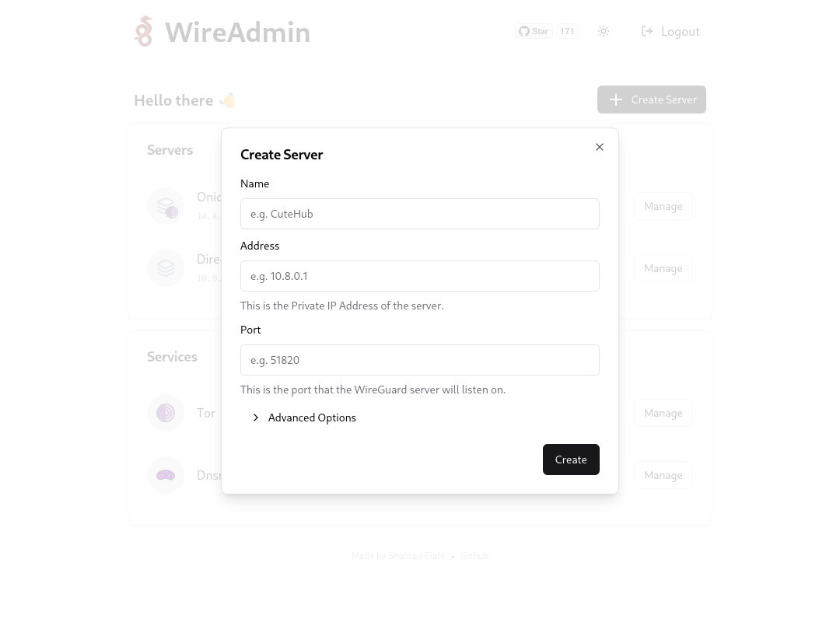840x622 pixels.
Task: Close the Create Server dialog
Action: 600,147
